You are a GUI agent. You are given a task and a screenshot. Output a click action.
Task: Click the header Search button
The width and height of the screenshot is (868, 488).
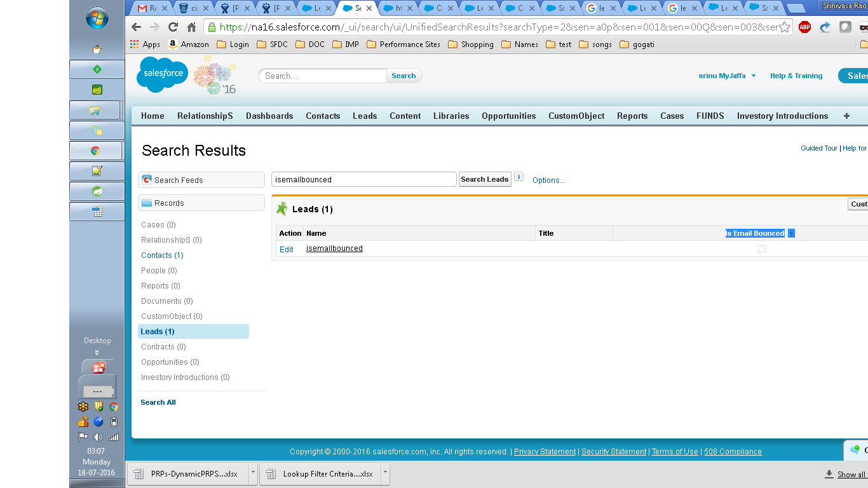coord(403,76)
